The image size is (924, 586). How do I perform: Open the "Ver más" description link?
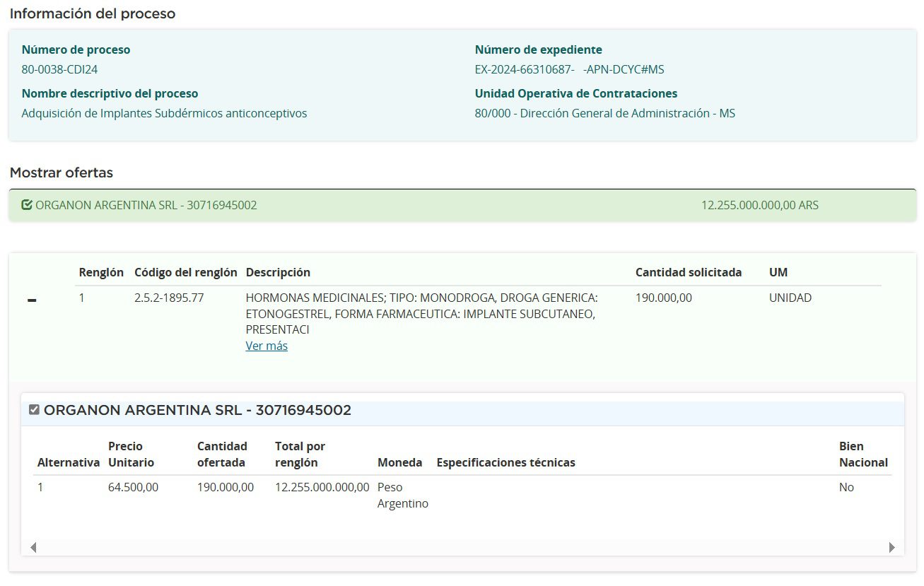tap(267, 346)
